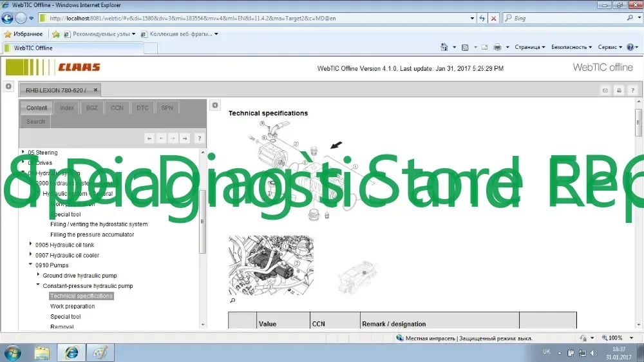The height and width of the screenshot is (362, 644).
Task: Go to next topic with small right arrow
Action: (x=173, y=138)
